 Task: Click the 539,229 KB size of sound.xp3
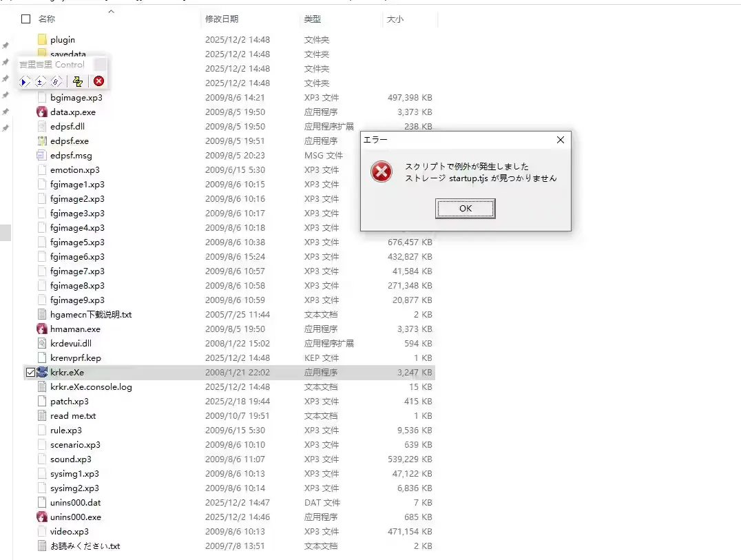[x=410, y=459]
